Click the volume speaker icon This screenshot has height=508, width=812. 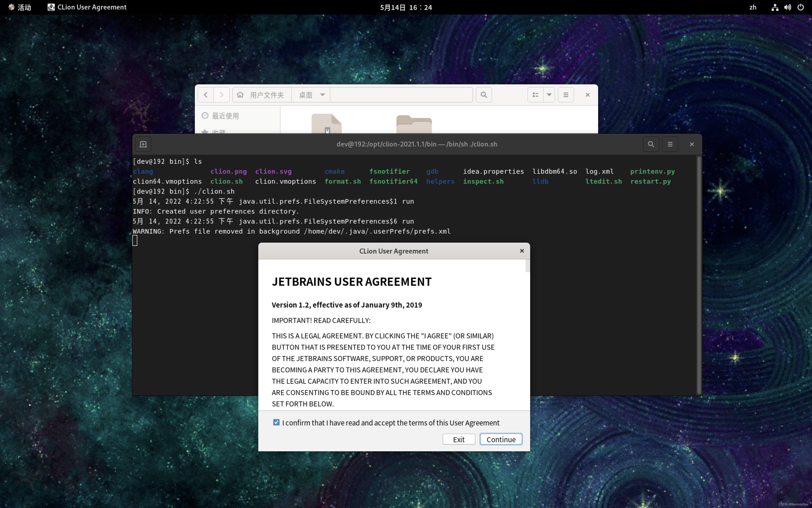pyautogui.click(x=788, y=7)
